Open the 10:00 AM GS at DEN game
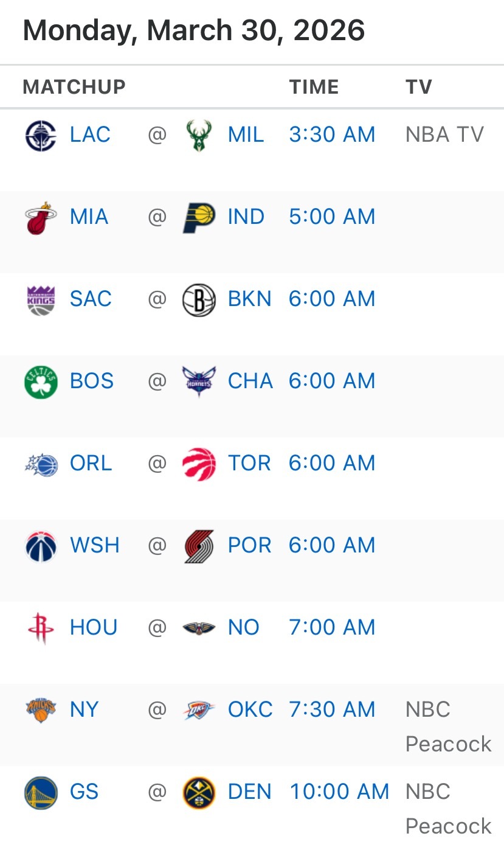This screenshot has width=504, height=864. [x=339, y=792]
